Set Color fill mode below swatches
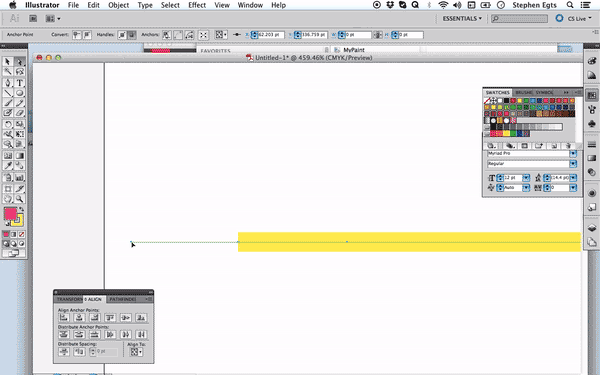The width and height of the screenshot is (600, 375). pos(6,234)
